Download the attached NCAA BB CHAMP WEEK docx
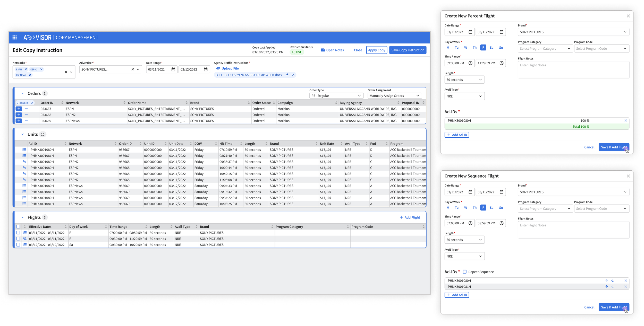The height and width of the screenshot is (326, 644). (x=287, y=75)
